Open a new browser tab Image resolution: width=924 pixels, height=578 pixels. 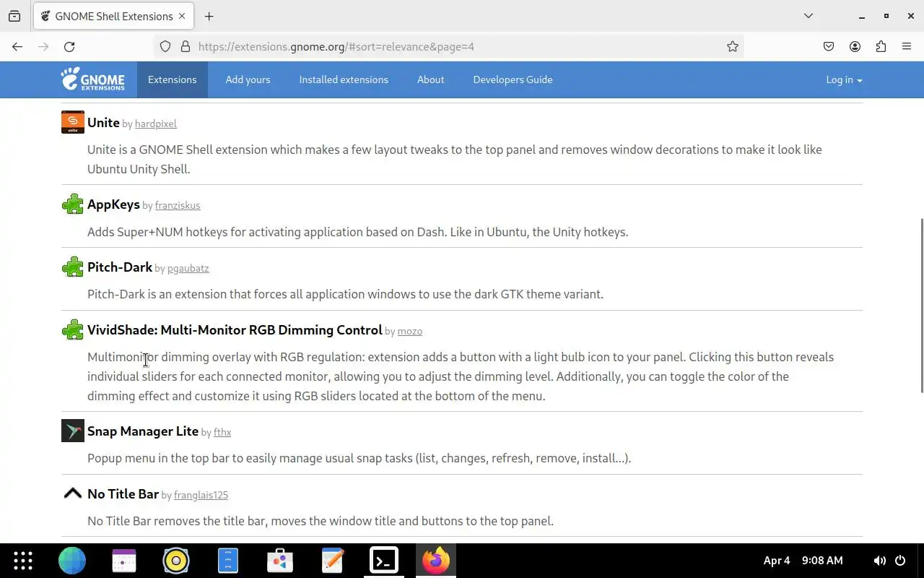pyautogui.click(x=209, y=16)
